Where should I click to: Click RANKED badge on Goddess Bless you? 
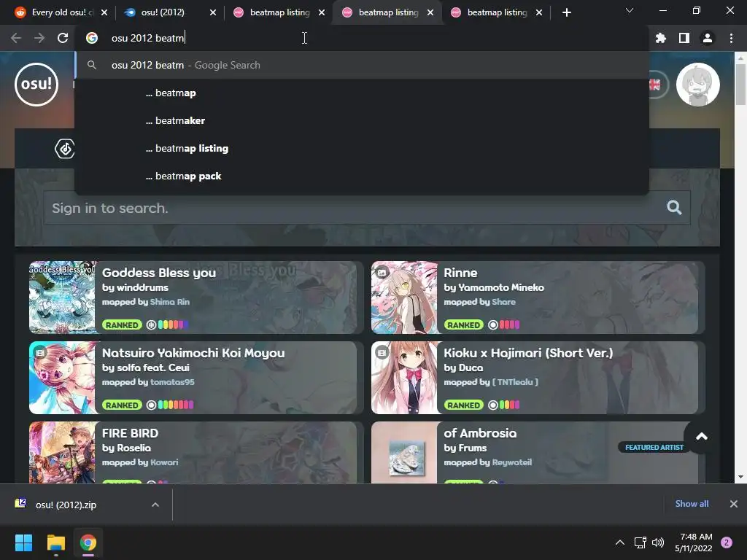pyautogui.click(x=122, y=324)
